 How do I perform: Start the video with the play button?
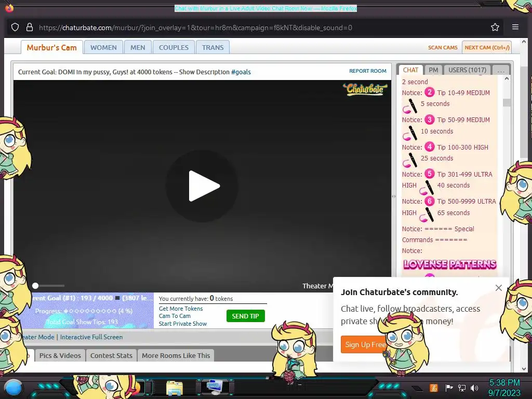coord(202,186)
